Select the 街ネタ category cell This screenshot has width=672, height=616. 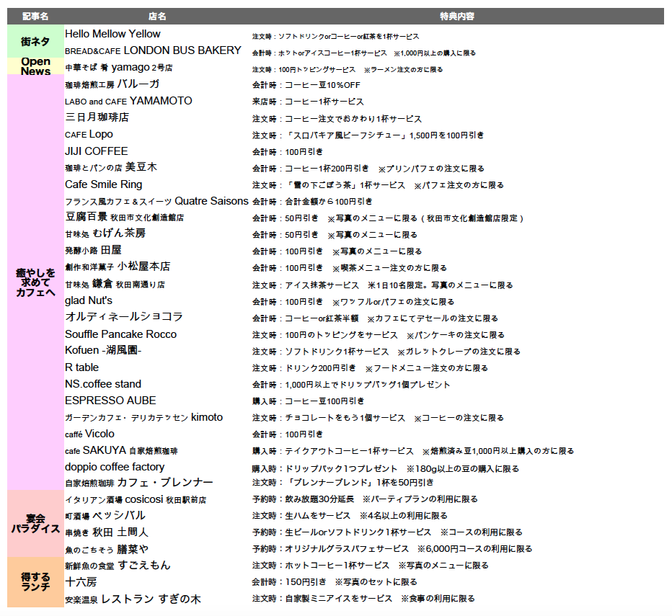(35, 41)
